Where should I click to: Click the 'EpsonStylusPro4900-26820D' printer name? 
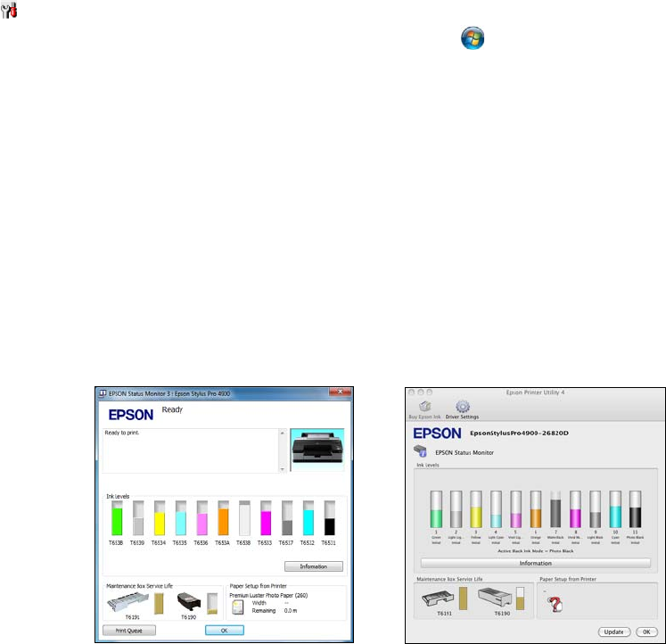coord(519,433)
